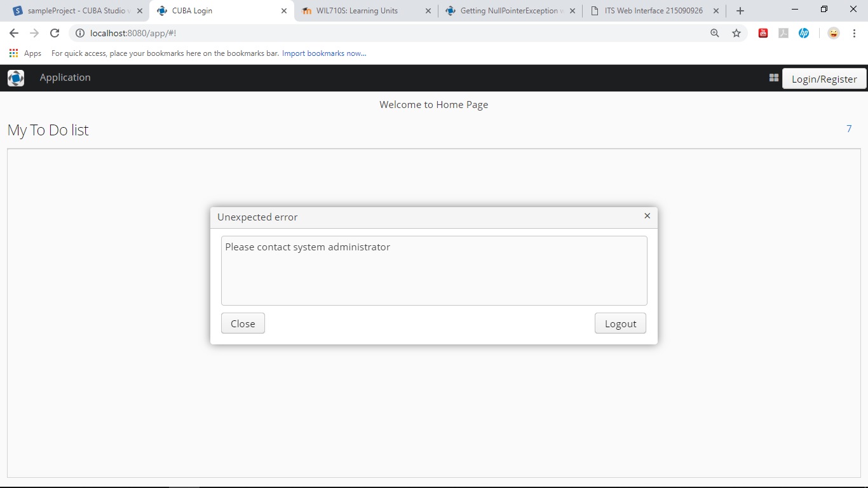Click the My To Do list heading
This screenshot has height=488, width=868.
[48, 130]
